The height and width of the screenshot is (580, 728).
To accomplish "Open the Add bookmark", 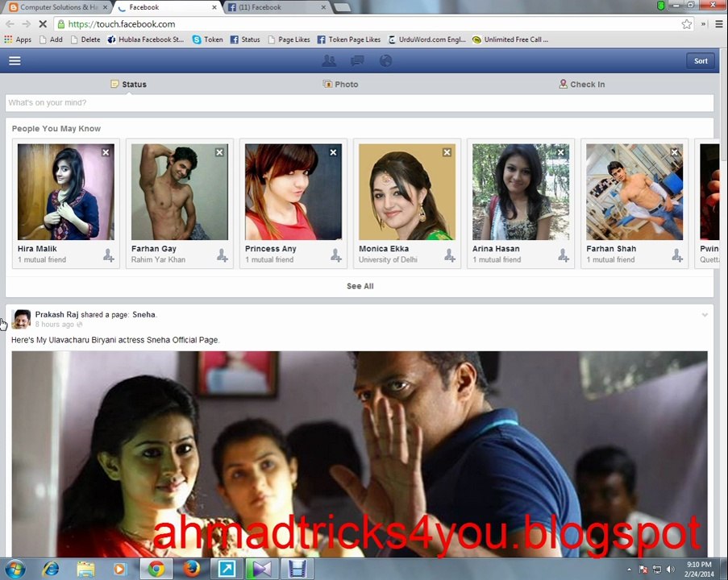I will [51, 39].
